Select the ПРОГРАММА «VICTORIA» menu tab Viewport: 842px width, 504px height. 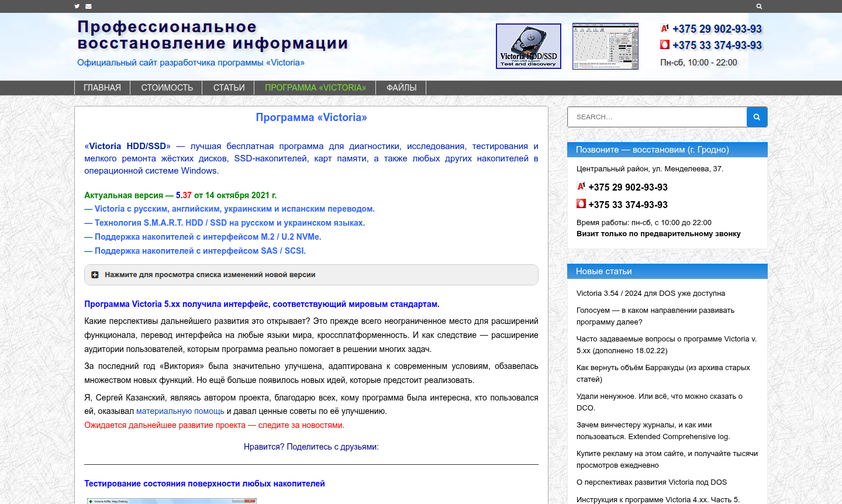click(x=315, y=88)
